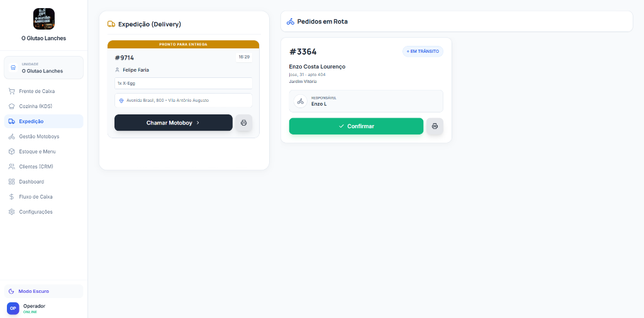The width and height of the screenshot is (644, 318).
Task: Click the print icon on order #3364
Action: (435, 126)
